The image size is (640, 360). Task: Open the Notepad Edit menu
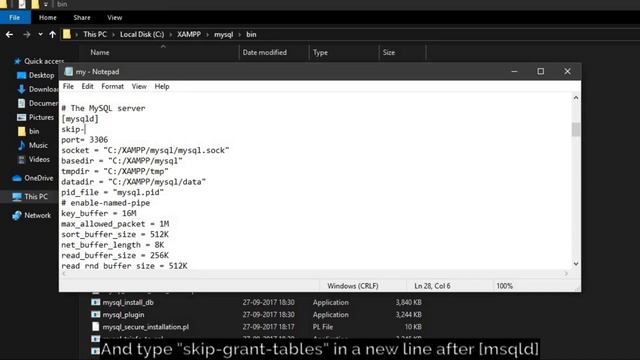coord(87,87)
